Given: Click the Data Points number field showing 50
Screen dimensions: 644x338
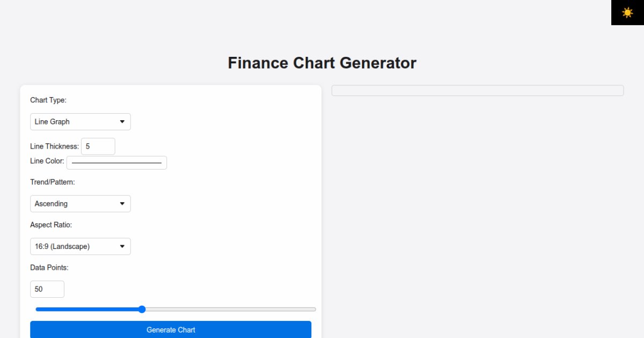Looking at the screenshot, I should pos(47,289).
